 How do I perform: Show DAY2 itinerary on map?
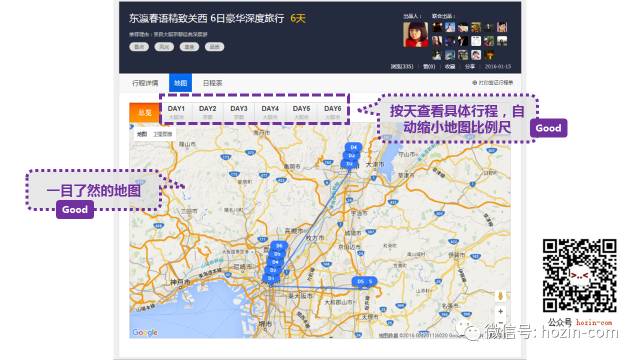(208, 112)
